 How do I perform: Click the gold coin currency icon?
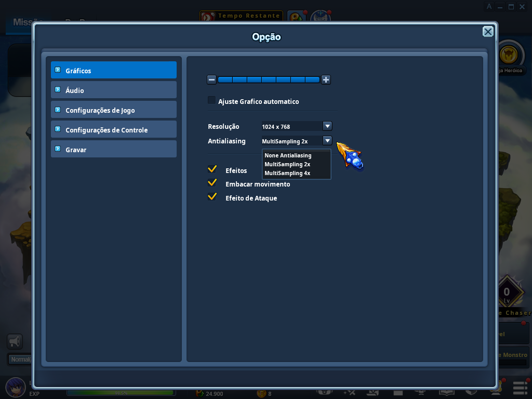pyautogui.click(x=261, y=394)
